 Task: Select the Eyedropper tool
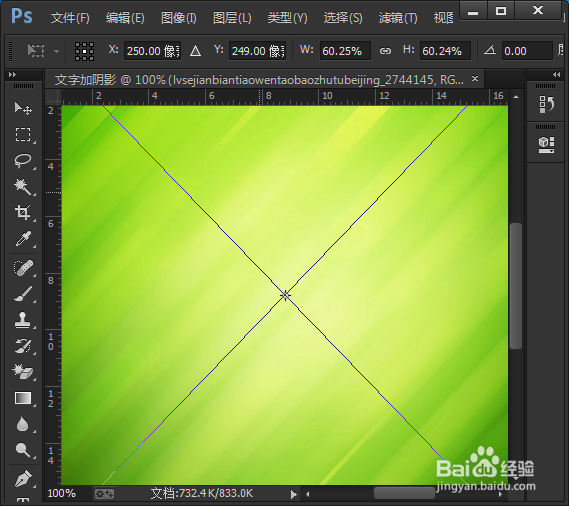click(x=23, y=239)
